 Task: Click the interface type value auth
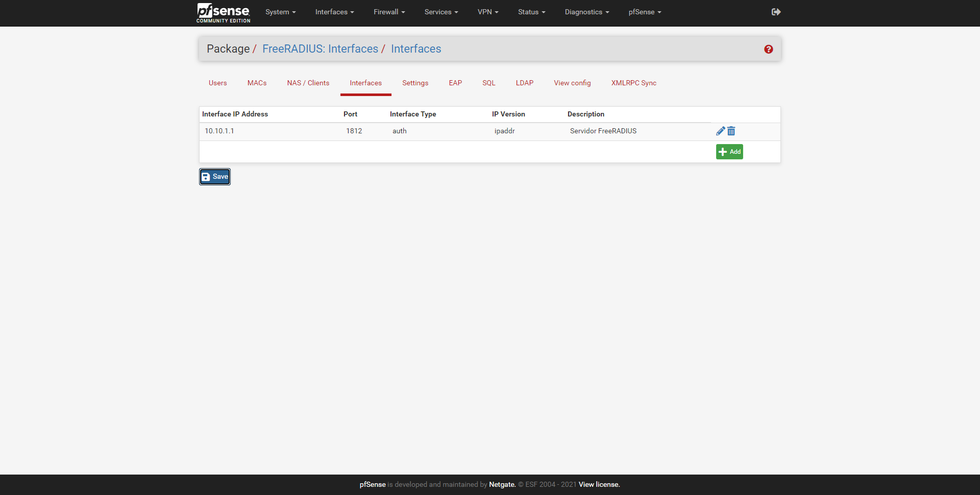tap(400, 131)
